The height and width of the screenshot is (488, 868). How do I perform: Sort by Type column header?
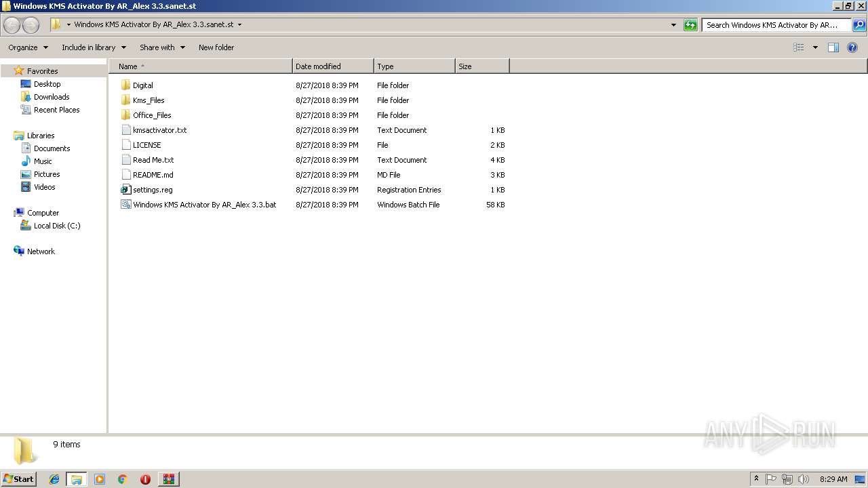414,66
